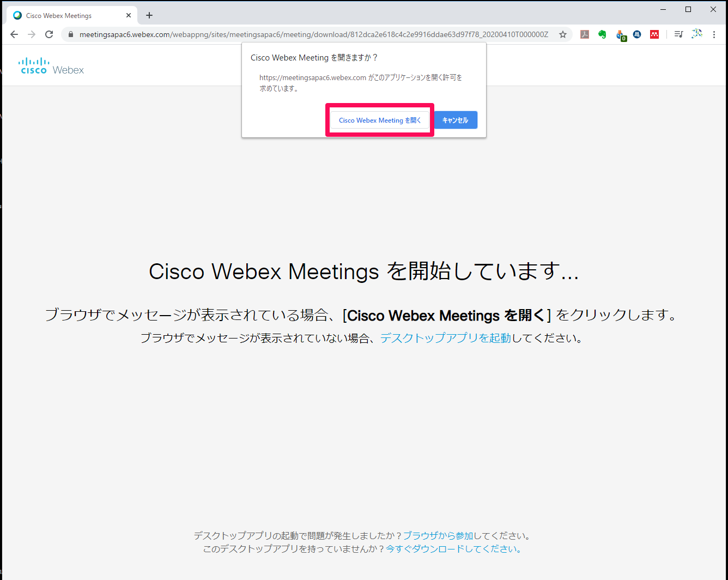Click the Cisco Webex logo
The width and height of the screenshot is (728, 580).
pos(51,66)
